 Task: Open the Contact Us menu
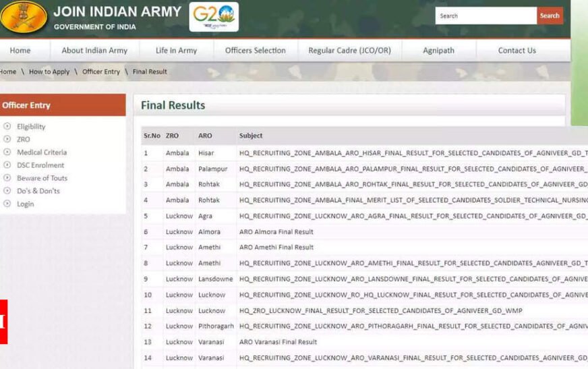(x=517, y=50)
